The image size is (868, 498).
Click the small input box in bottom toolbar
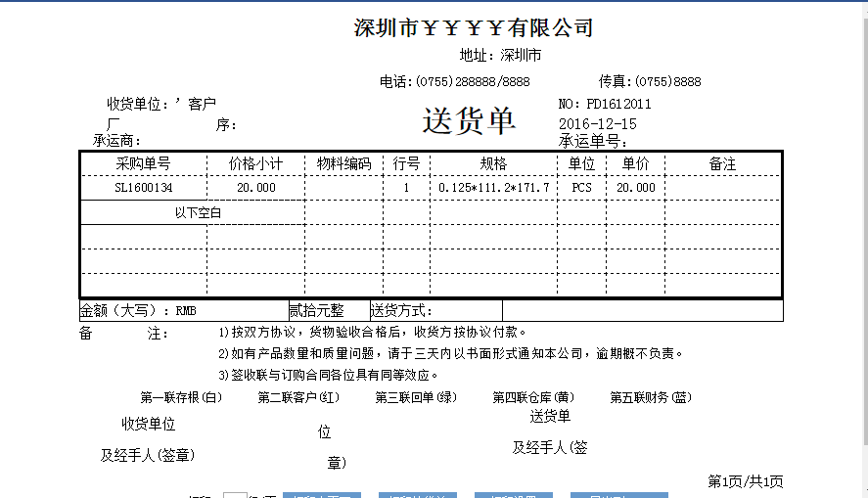235,495
